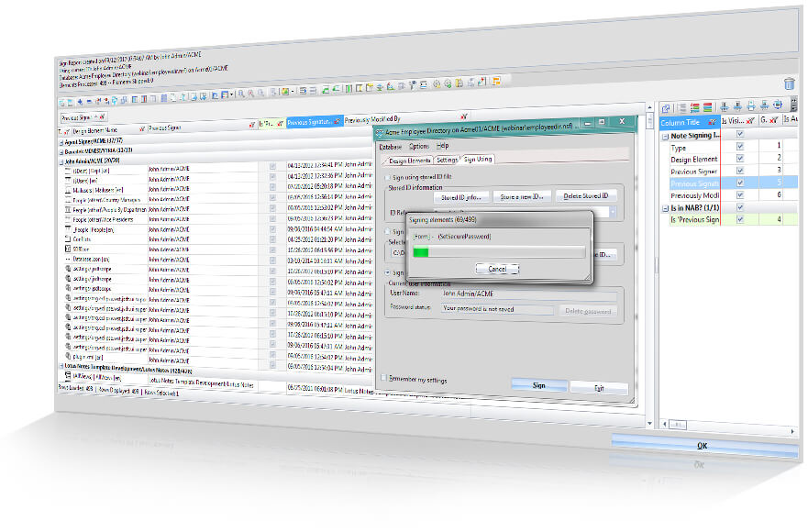The image size is (808, 532).
Task: Click the Delete Stored ID button
Action: (585, 196)
